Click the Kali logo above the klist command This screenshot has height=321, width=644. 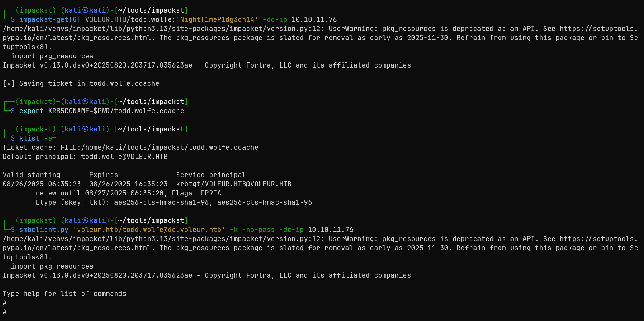pyautogui.click(x=85, y=129)
